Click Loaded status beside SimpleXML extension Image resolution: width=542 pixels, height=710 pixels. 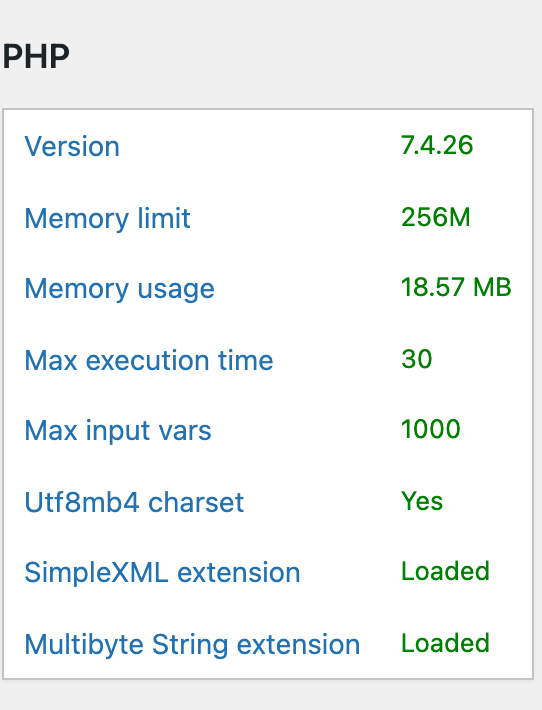446,571
